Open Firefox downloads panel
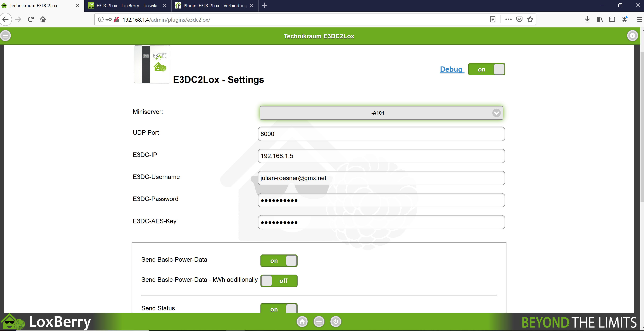644x331 pixels. point(587,20)
